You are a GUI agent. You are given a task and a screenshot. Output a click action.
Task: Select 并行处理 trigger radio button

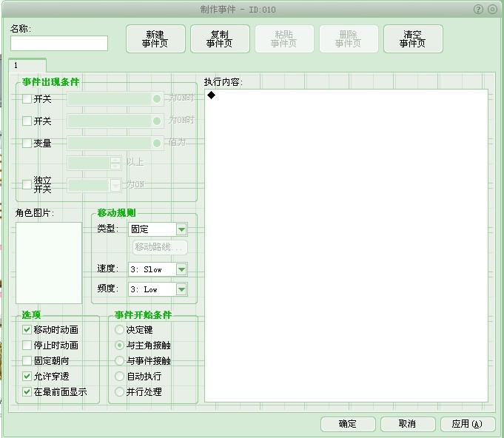pyautogui.click(x=119, y=392)
